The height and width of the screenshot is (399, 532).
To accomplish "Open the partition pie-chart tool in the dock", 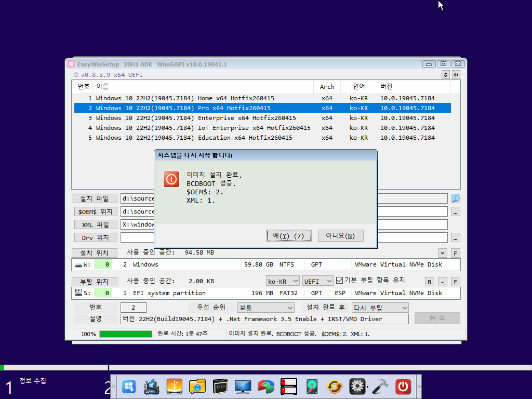I will pyautogui.click(x=266, y=387).
